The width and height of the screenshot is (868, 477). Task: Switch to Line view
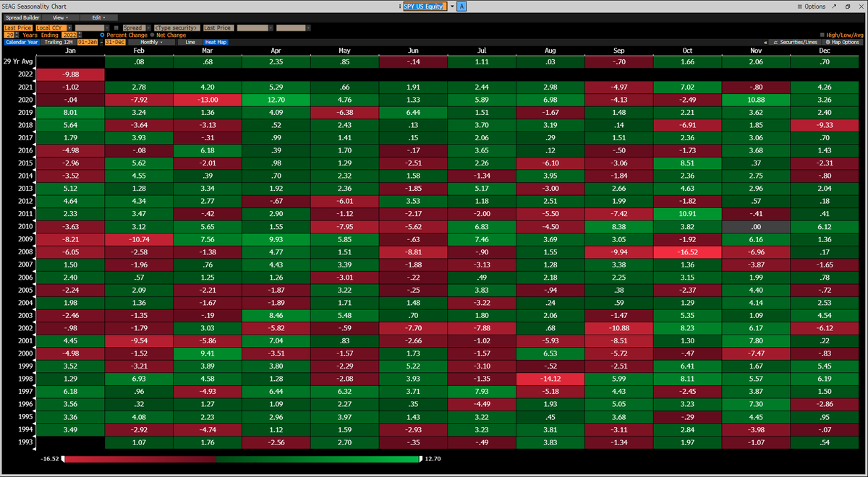[x=190, y=42]
